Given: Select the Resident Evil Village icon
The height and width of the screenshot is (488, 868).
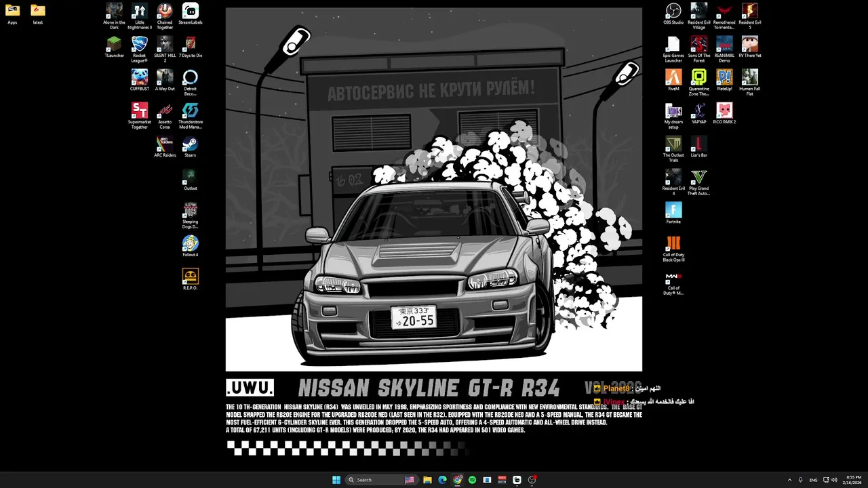Looking at the screenshot, I should point(699,16).
